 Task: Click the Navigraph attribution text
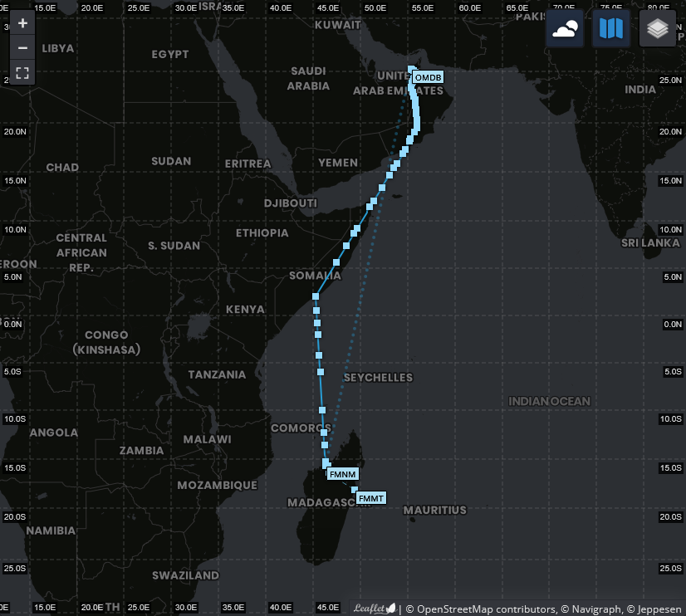[592, 609]
